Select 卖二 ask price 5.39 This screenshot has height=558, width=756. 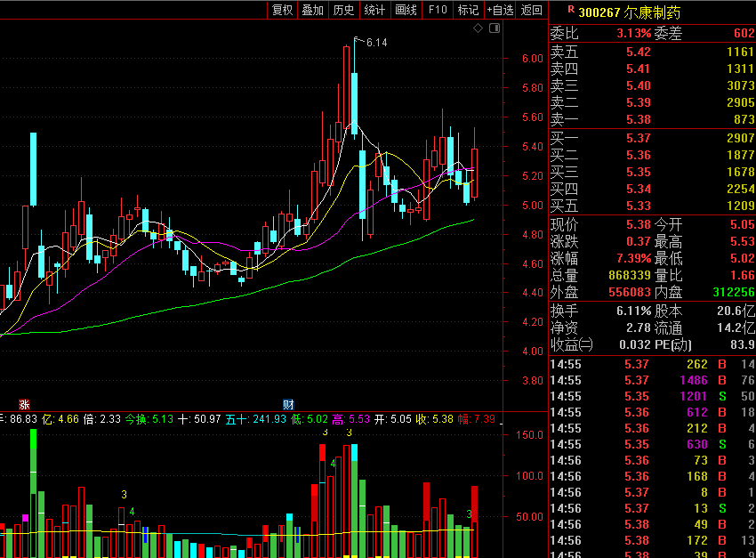pos(639,102)
